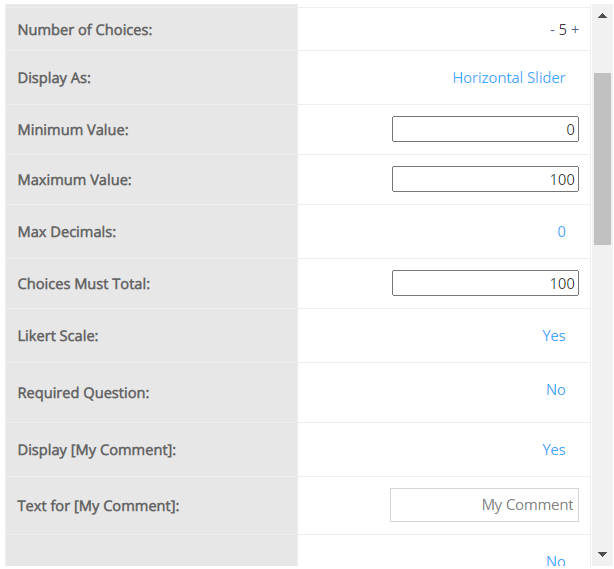Click the scrollbar track below the thumb
This screenshot has width=614, height=569.
click(x=602, y=400)
